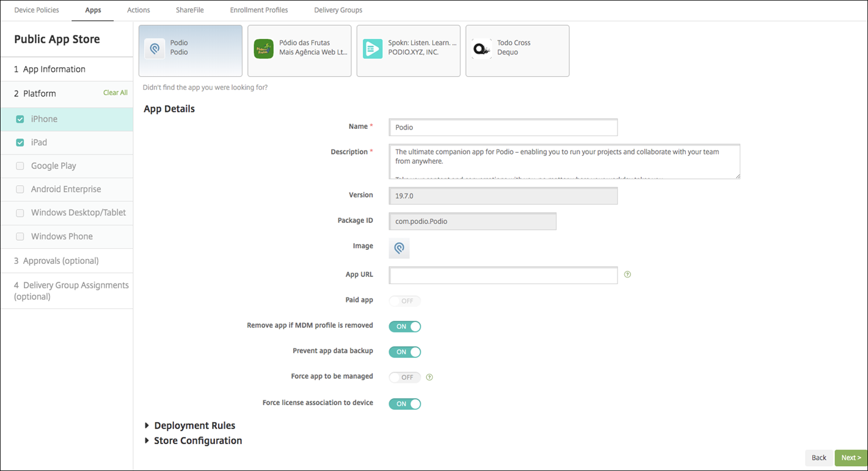Turn off Remove app if MDM profile is removed
Image resolution: width=868 pixels, height=471 pixels.
(405, 326)
